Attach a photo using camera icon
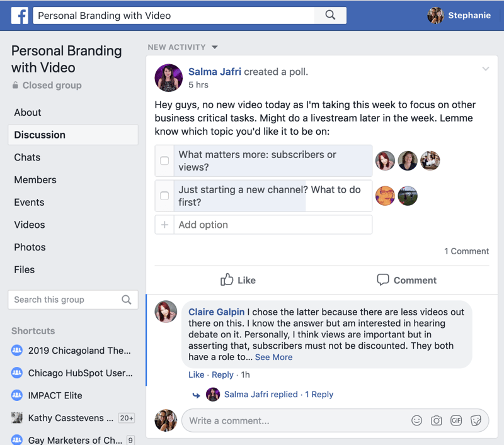The height and width of the screenshot is (445, 504). pos(436,420)
